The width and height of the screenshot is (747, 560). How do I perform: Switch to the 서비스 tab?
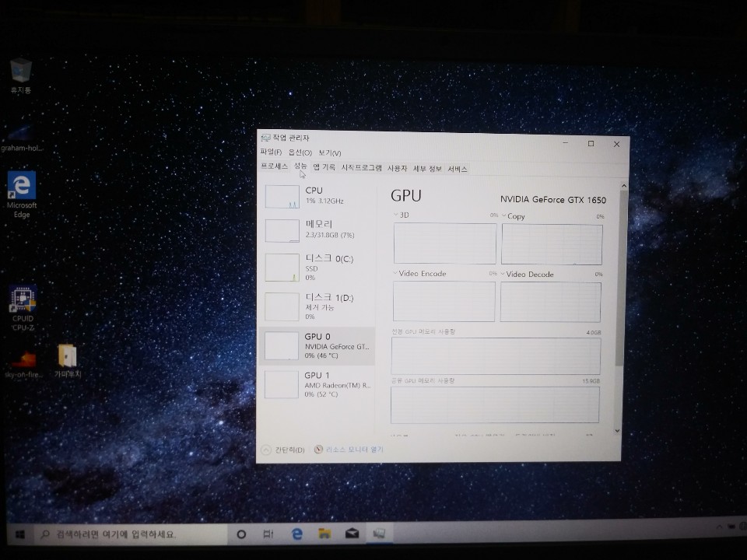[458, 169]
